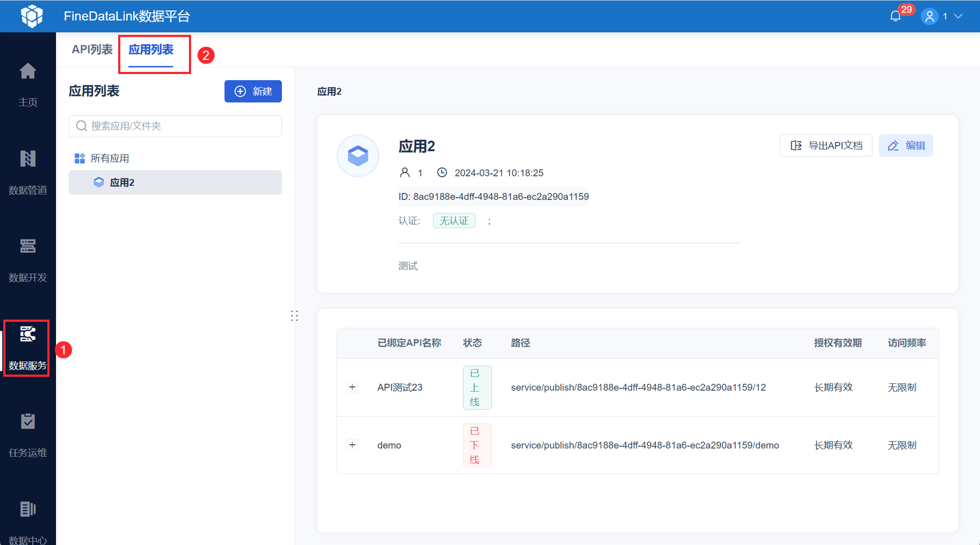Image resolution: width=980 pixels, height=545 pixels.
Task: Open the user avatar icon
Action: pos(930,16)
